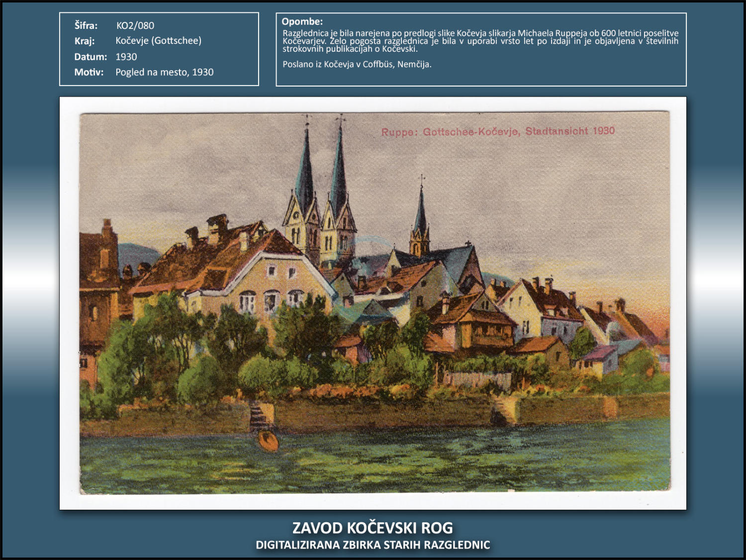
Task: Click the "Datum:" label
Action: pyautogui.click(x=91, y=57)
